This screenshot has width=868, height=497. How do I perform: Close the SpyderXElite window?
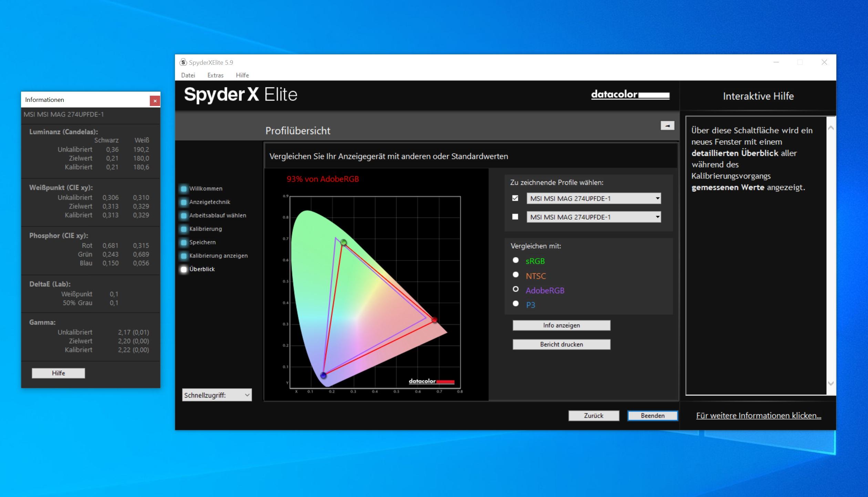[824, 62]
